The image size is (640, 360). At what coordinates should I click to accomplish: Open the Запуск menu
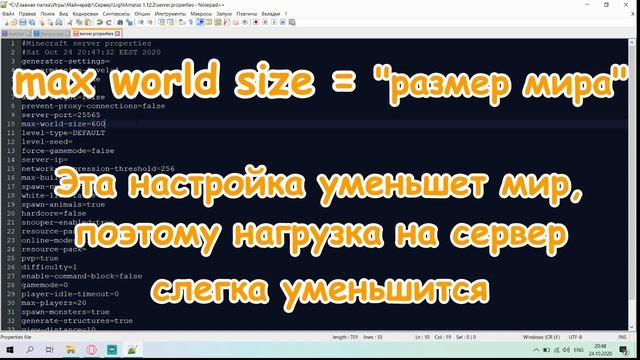[224, 13]
